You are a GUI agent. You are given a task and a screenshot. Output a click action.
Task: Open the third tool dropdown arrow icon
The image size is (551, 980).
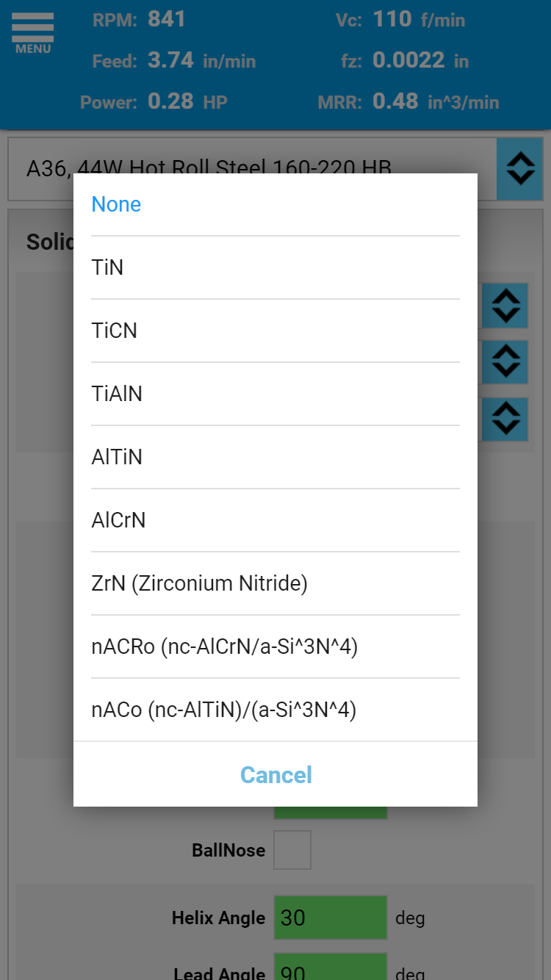pyautogui.click(x=505, y=419)
